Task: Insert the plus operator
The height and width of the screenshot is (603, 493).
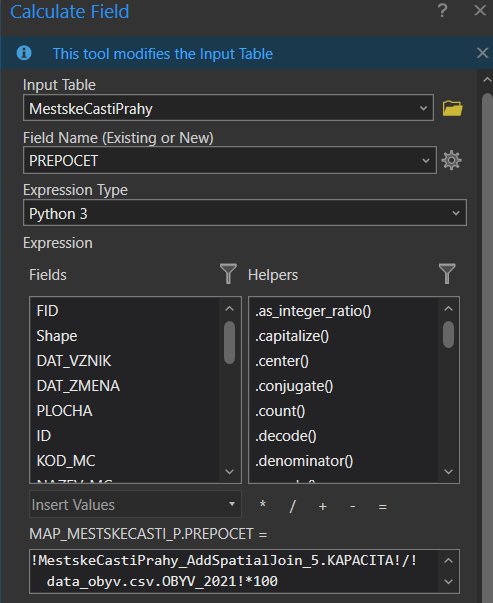Action: point(323,506)
